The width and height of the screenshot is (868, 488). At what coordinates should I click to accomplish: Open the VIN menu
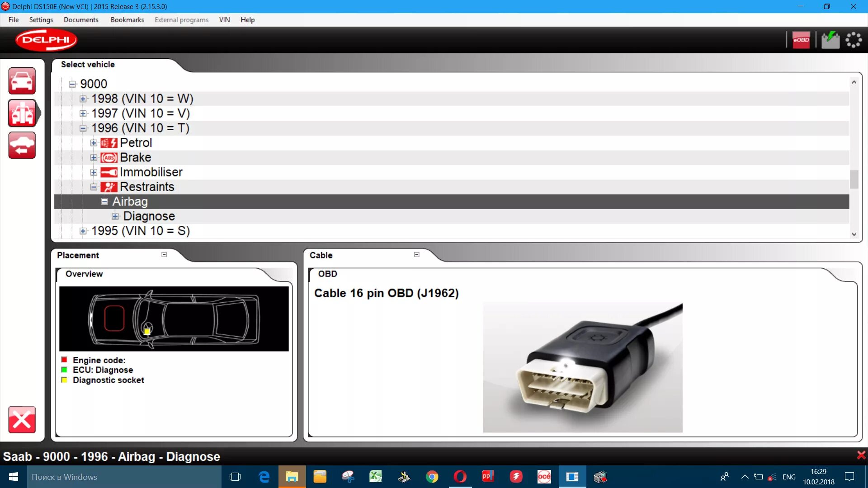(x=225, y=20)
